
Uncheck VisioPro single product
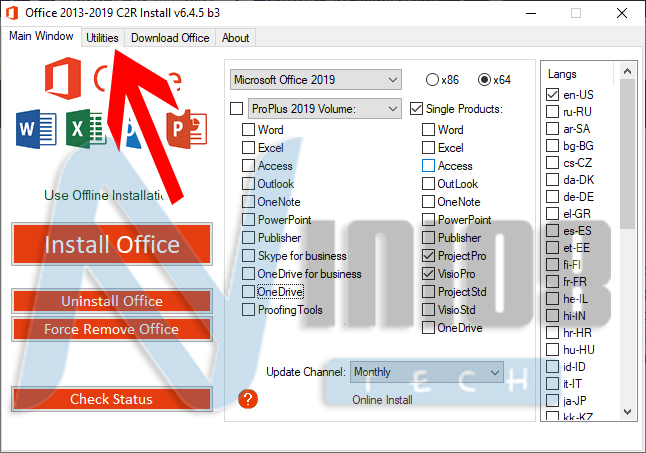point(428,274)
